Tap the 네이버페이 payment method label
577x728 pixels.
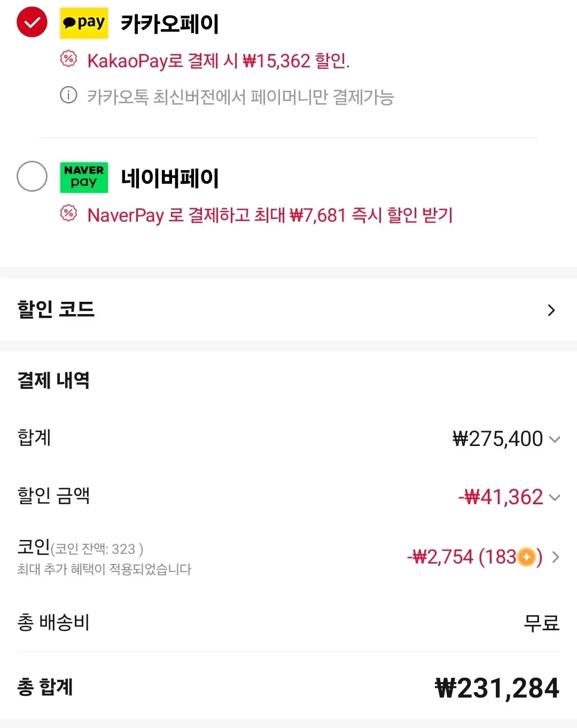point(170,178)
